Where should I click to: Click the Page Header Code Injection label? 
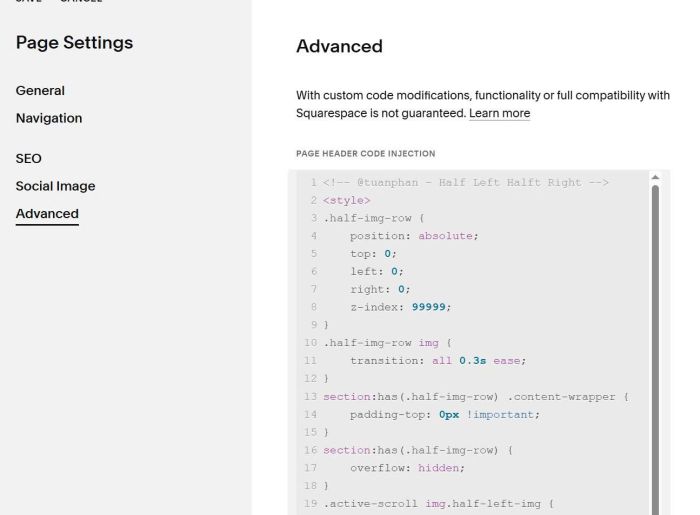click(x=365, y=154)
